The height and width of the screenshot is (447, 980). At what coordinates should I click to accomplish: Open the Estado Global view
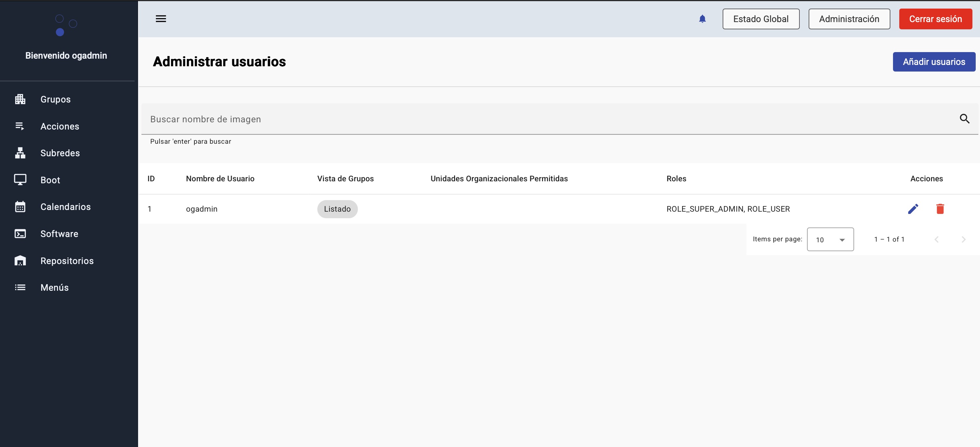pos(761,19)
